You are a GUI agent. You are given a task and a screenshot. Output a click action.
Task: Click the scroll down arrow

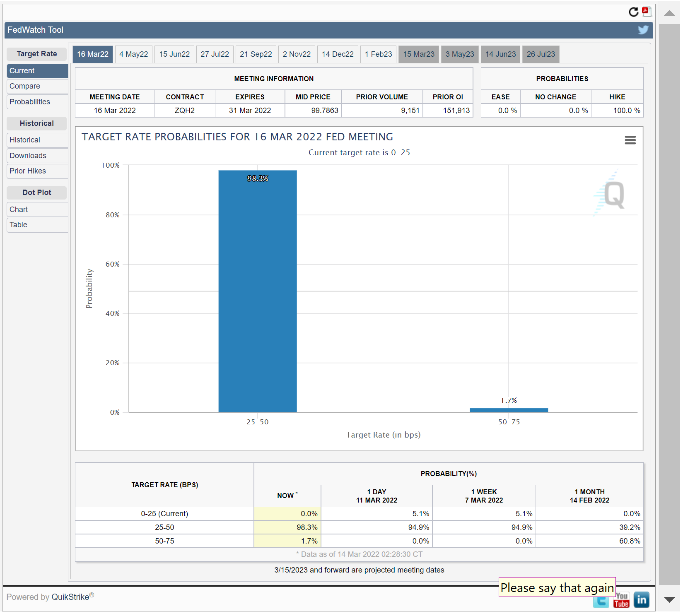(669, 599)
